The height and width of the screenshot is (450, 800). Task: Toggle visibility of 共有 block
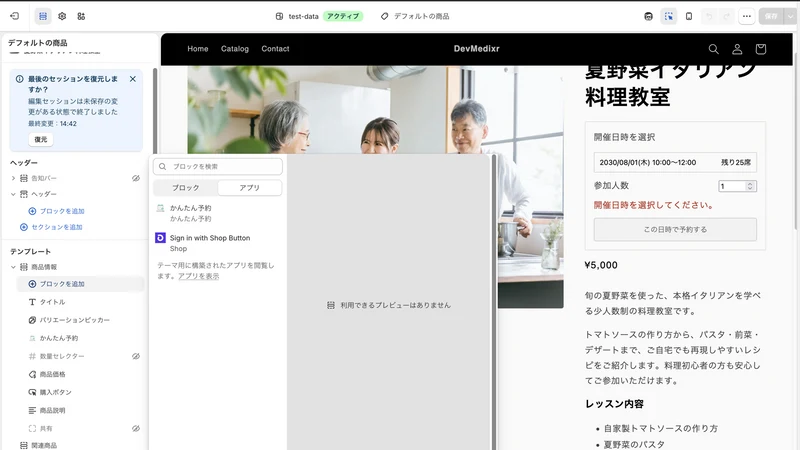point(136,429)
